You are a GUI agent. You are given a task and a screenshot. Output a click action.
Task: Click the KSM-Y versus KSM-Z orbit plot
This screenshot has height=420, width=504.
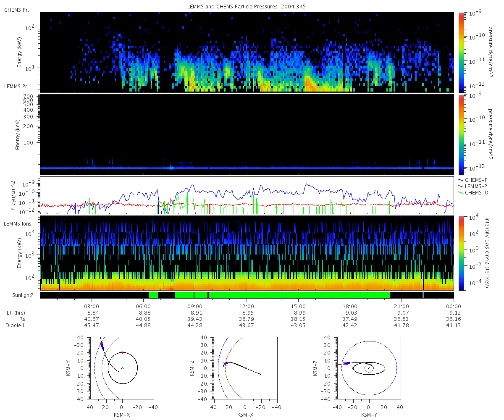369,367
